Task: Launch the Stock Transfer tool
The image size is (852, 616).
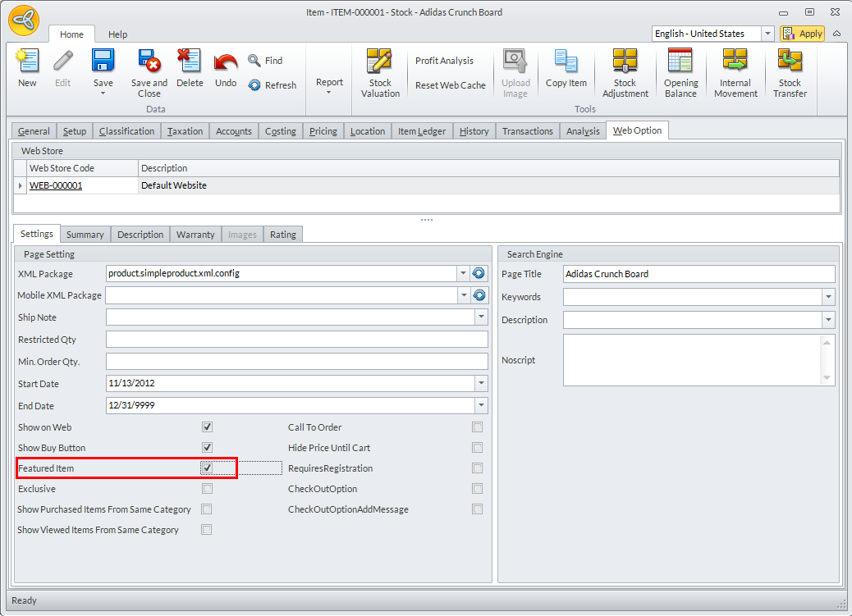Action: coord(790,72)
